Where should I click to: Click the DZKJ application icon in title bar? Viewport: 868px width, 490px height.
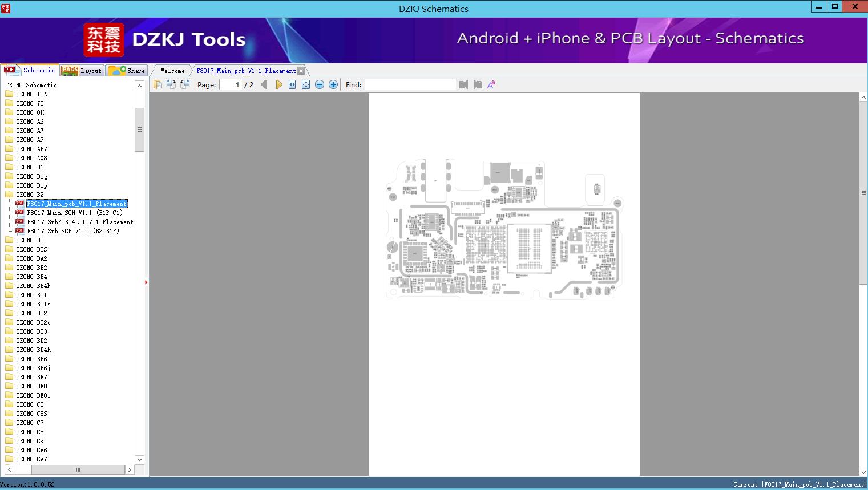(6, 8)
